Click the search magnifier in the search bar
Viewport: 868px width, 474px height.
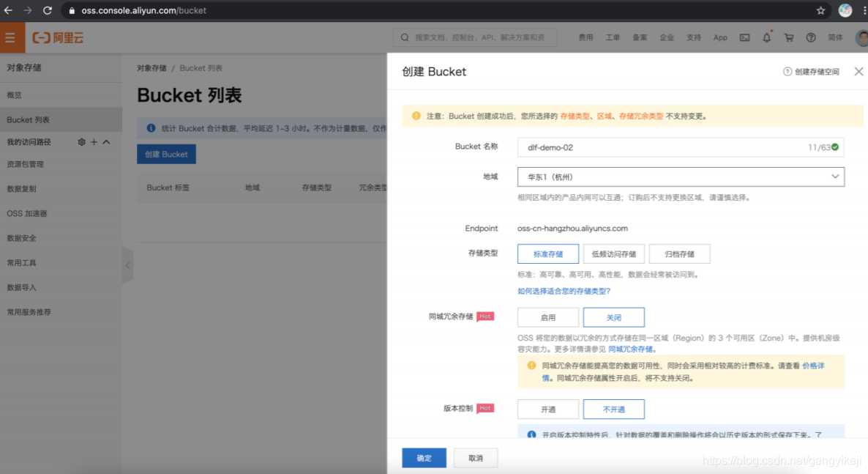[x=404, y=37]
